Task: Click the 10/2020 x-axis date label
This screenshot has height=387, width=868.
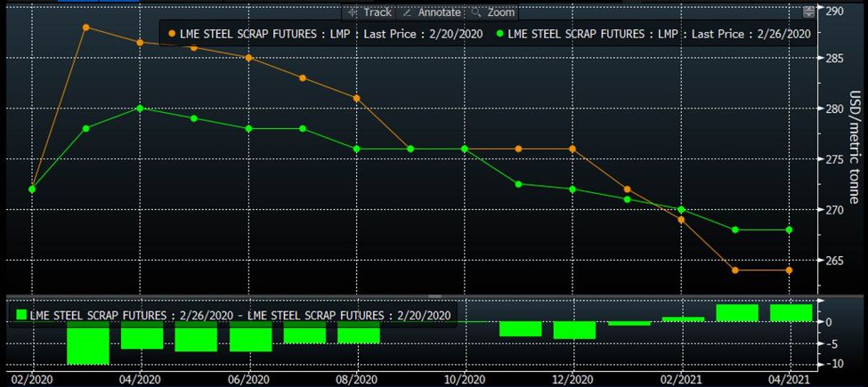Action: click(465, 377)
